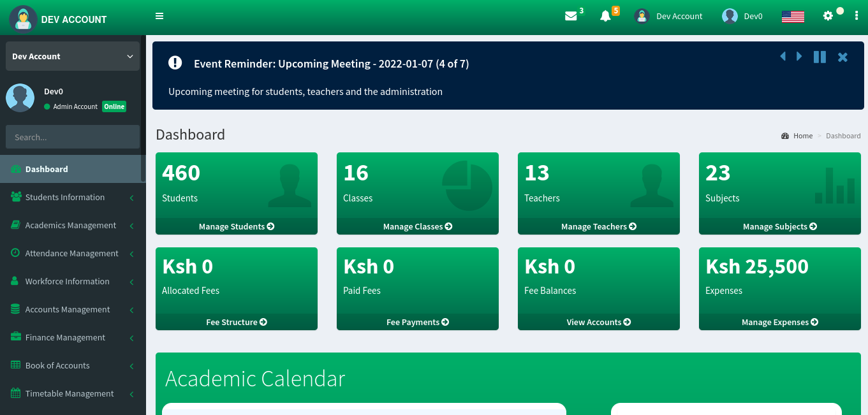Expand Timetable Management section

coord(70,394)
